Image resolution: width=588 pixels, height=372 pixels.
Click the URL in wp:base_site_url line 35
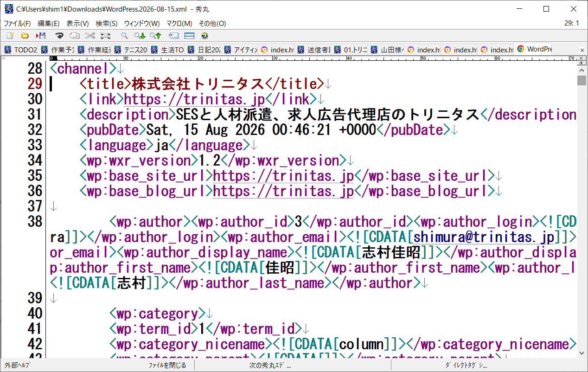tap(283, 175)
